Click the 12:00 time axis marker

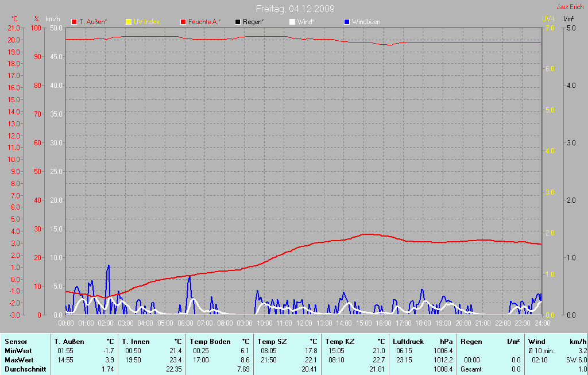(x=303, y=323)
